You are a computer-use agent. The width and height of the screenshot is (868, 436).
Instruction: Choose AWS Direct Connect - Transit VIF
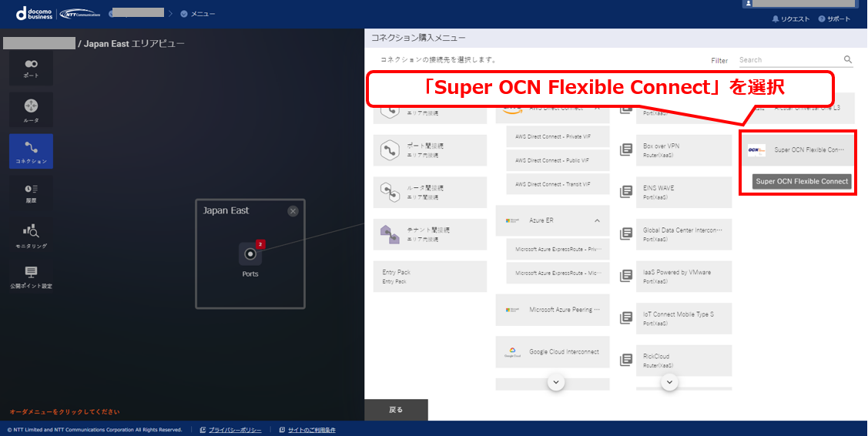[x=558, y=184]
